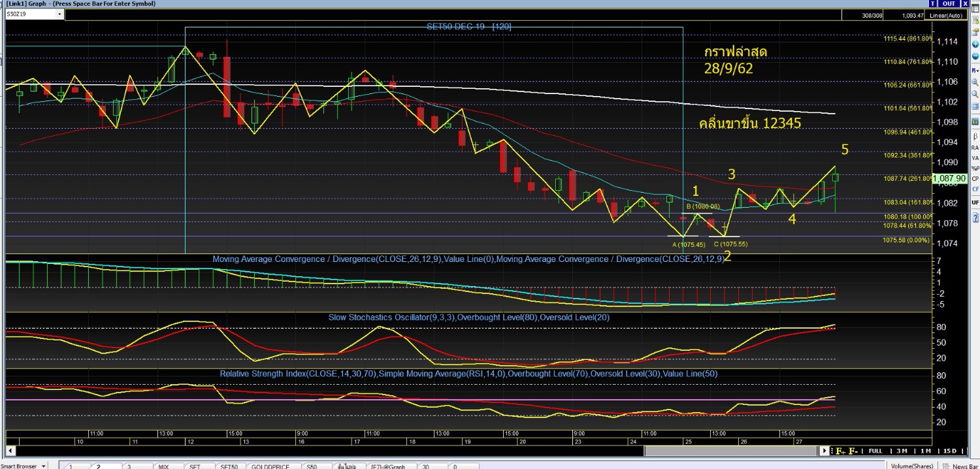980x469 pixels.
Task: Click the OUT button in title bar
Action: click(949, 4)
